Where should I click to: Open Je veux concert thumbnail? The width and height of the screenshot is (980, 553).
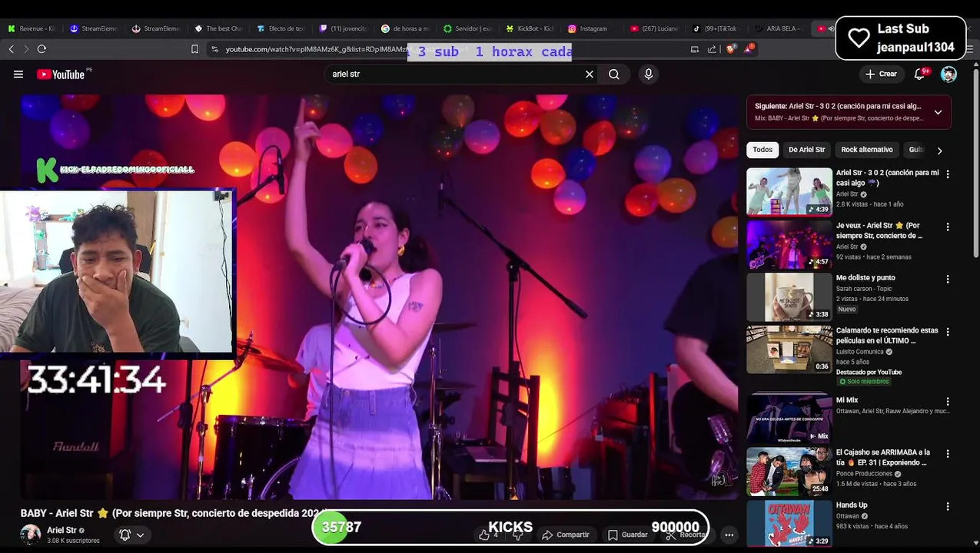click(789, 244)
